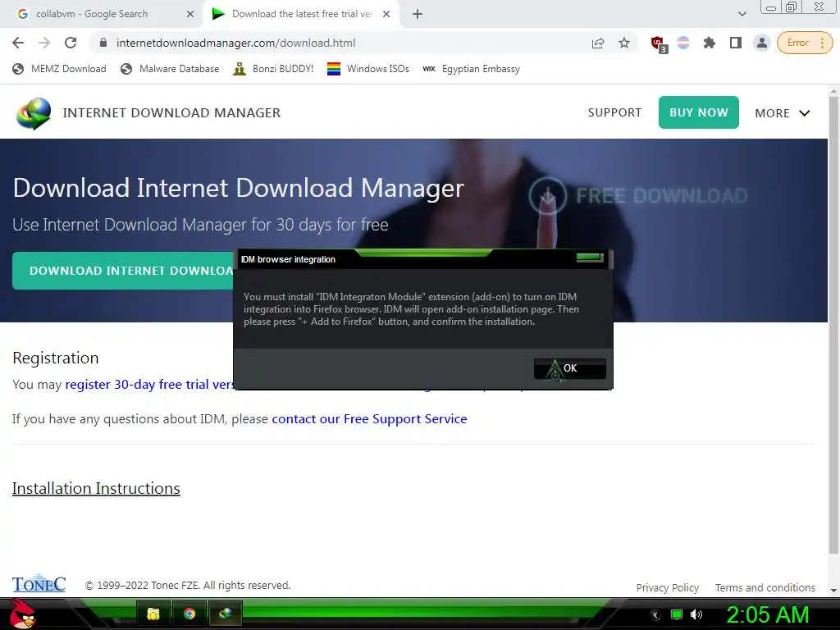Open the Egyptian Embassy bookmark
Viewport: 840px width, 630px height.
(471, 69)
